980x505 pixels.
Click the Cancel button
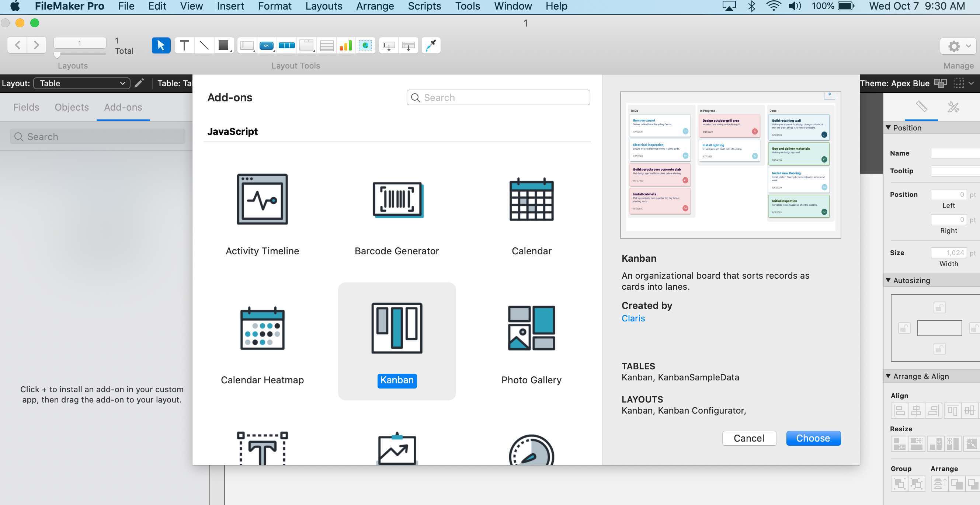point(749,438)
